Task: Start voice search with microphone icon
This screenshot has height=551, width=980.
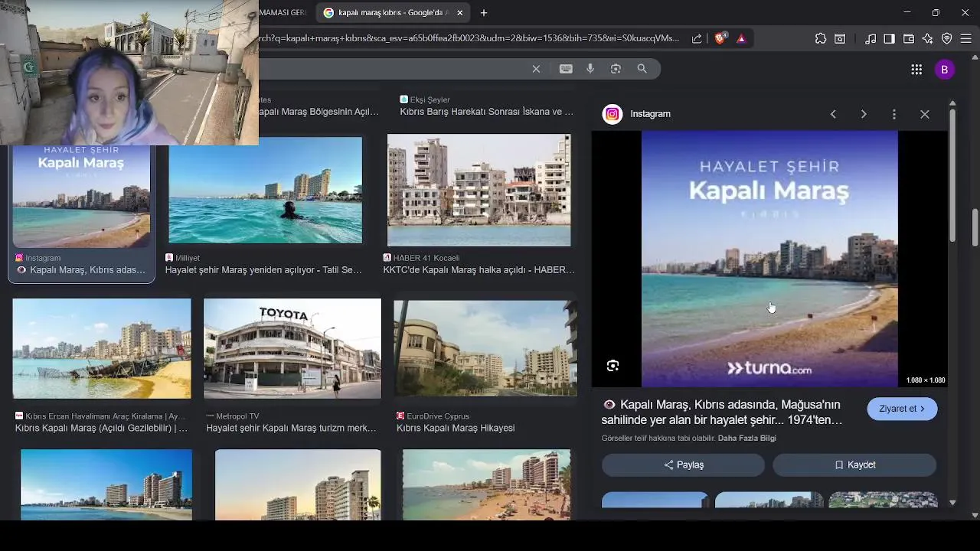Action: pos(590,69)
